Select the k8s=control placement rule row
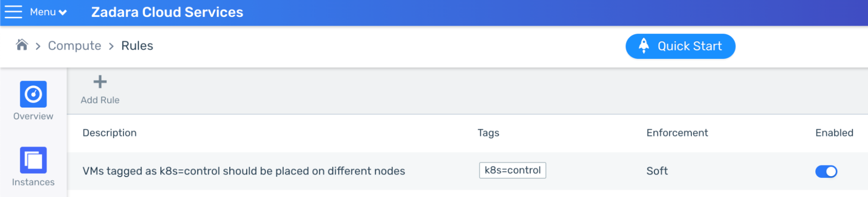Screen dimensions: 868x197 point(468,171)
